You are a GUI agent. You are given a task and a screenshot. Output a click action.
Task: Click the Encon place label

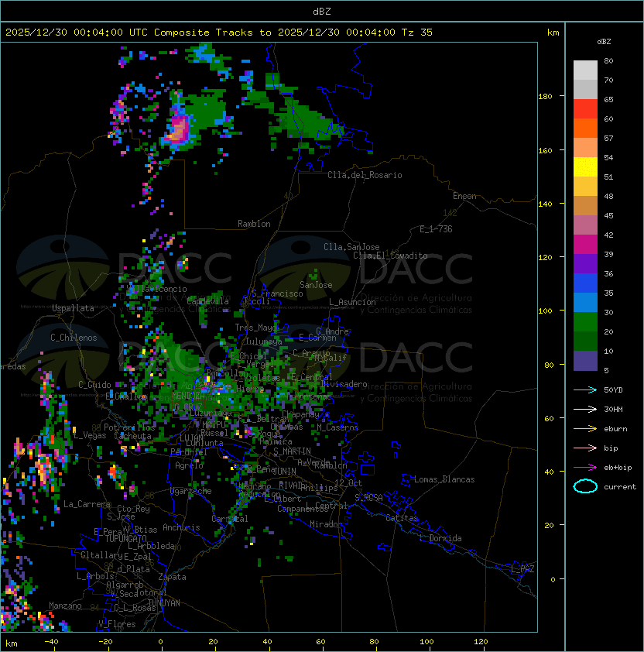coord(464,196)
